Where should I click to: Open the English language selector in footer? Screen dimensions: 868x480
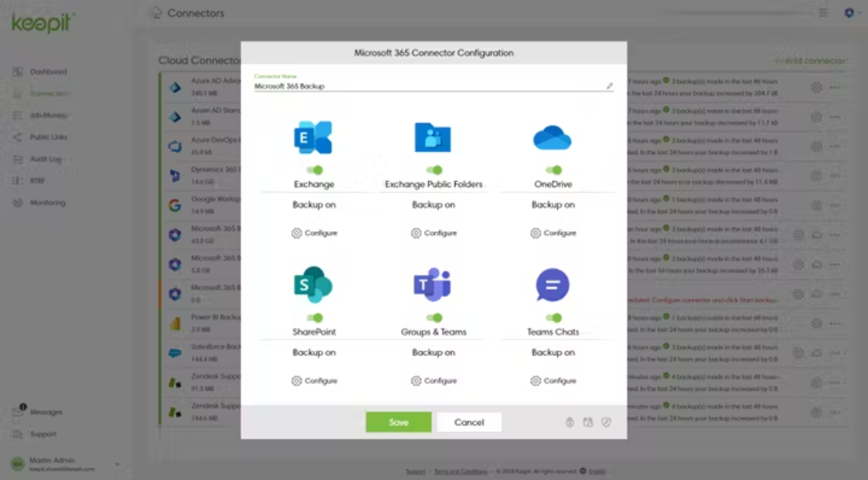pyautogui.click(x=592, y=471)
